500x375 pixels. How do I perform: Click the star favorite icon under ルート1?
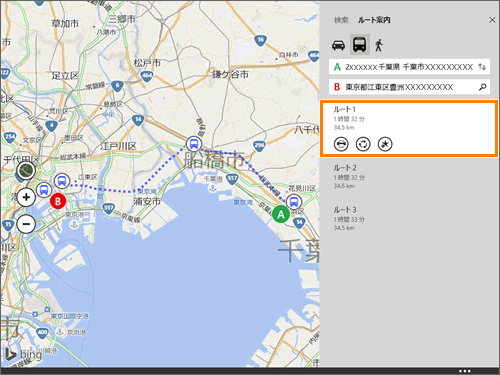385,144
